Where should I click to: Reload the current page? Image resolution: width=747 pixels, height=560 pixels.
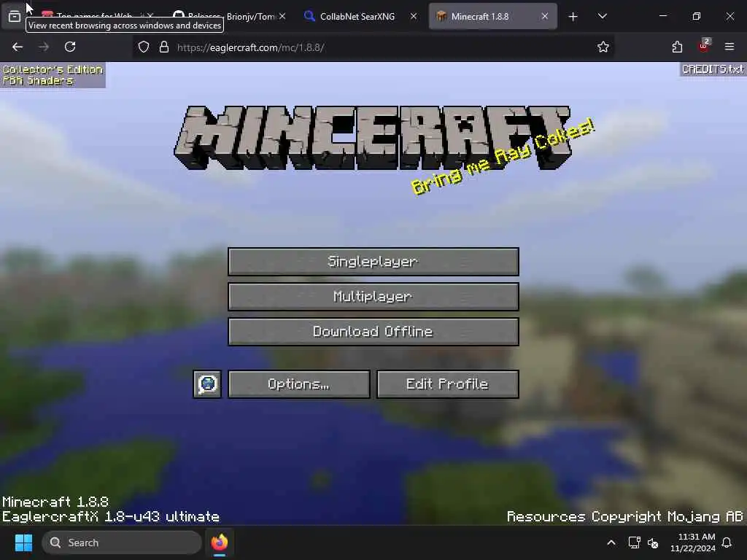pos(70,47)
